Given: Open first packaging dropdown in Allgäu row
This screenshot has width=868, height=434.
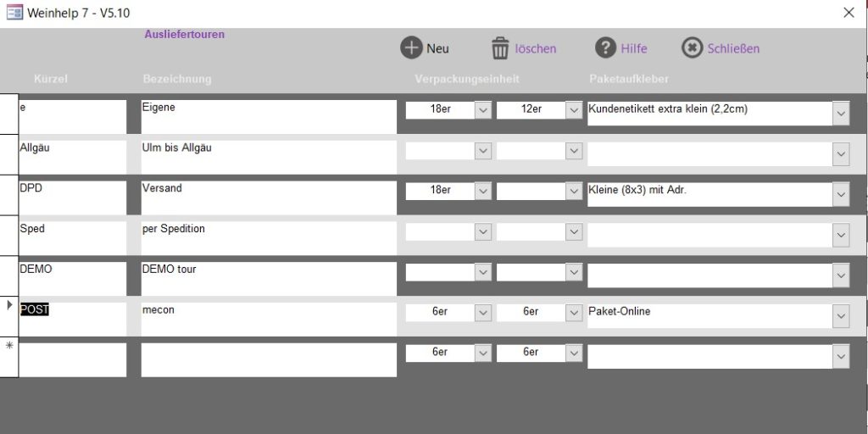Looking at the screenshot, I should pos(482,151).
